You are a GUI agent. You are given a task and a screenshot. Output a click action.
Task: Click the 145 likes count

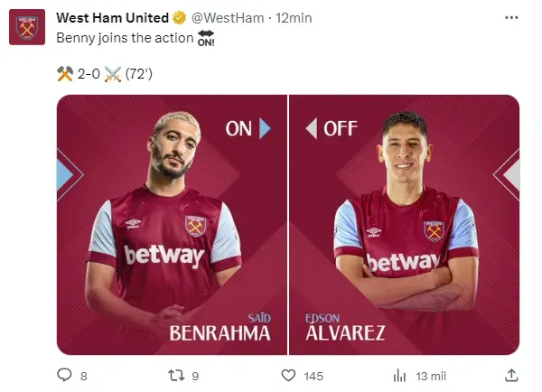point(313,376)
